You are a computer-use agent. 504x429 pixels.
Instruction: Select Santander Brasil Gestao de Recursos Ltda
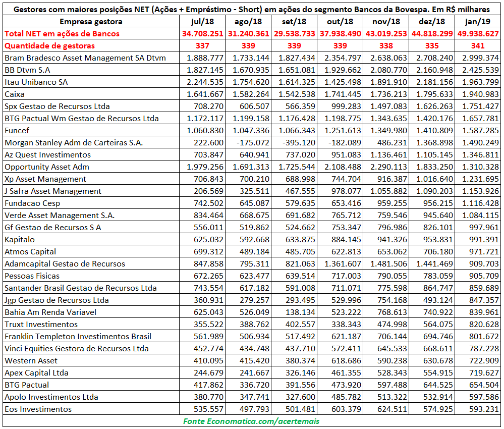pos(81,288)
